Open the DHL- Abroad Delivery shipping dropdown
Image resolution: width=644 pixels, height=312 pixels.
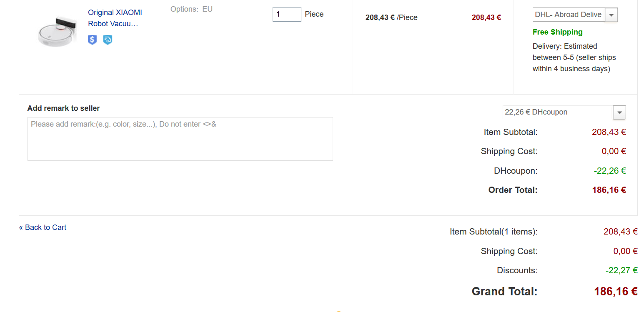(575, 15)
